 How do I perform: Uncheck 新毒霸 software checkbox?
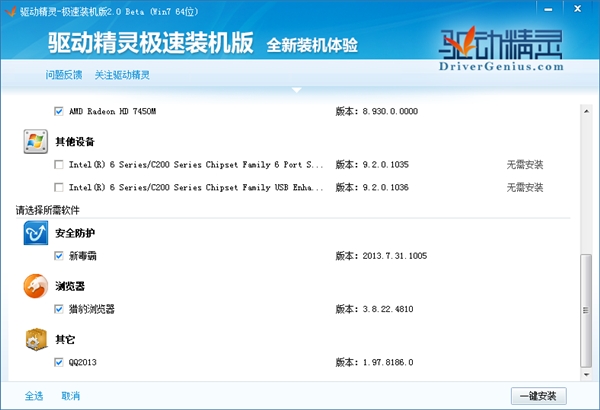click(x=59, y=256)
